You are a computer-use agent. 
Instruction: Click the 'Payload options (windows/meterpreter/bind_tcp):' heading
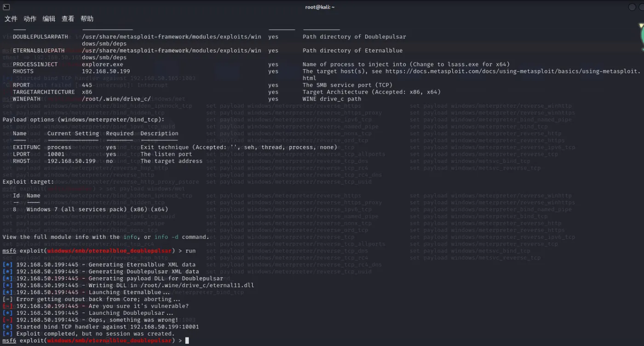click(x=84, y=120)
